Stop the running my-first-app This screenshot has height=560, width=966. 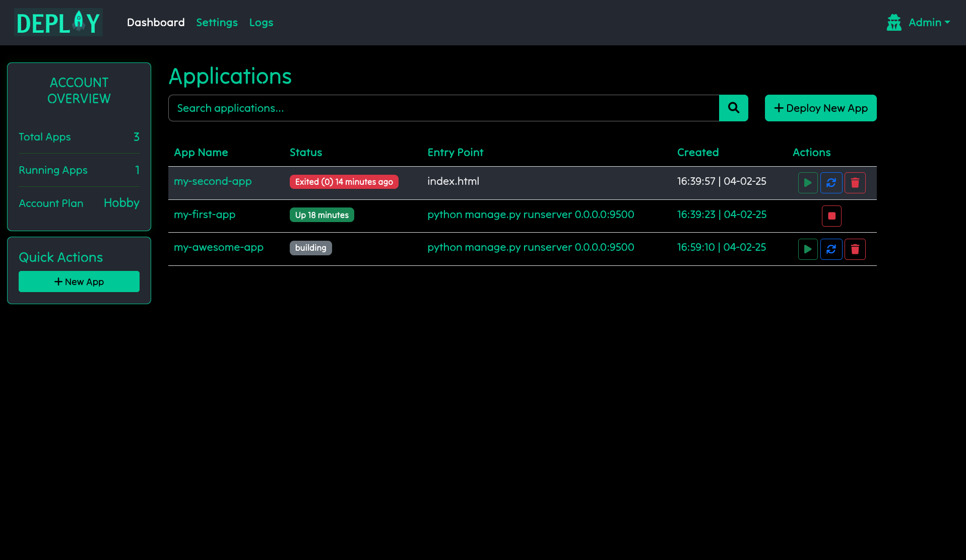pyautogui.click(x=831, y=216)
